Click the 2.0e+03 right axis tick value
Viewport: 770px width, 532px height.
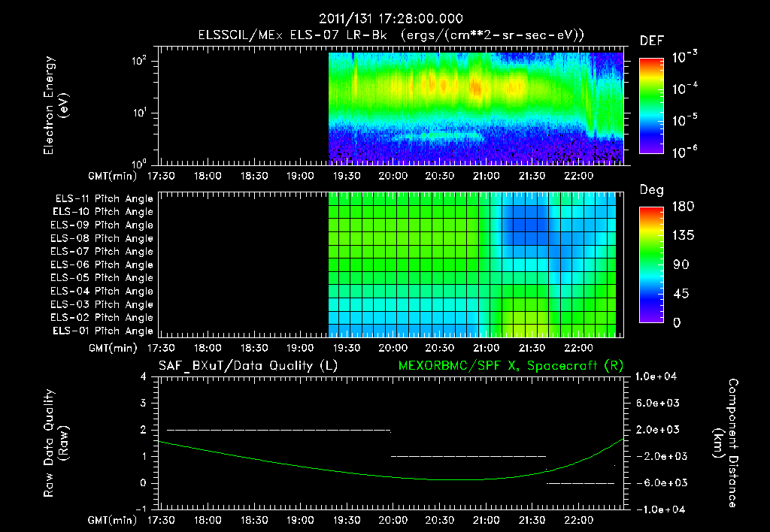(x=659, y=430)
